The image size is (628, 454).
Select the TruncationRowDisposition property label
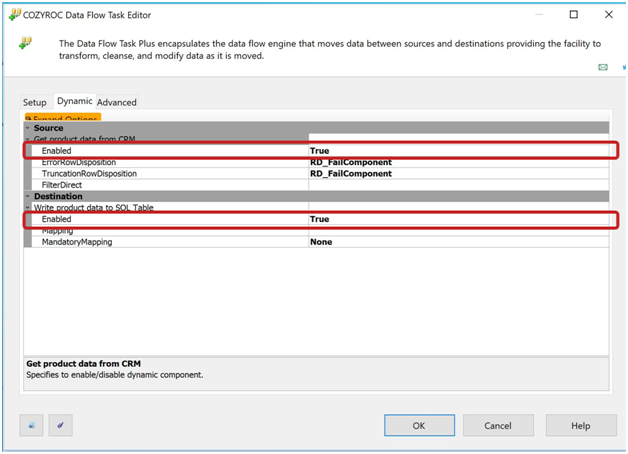(x=89, y=173)
